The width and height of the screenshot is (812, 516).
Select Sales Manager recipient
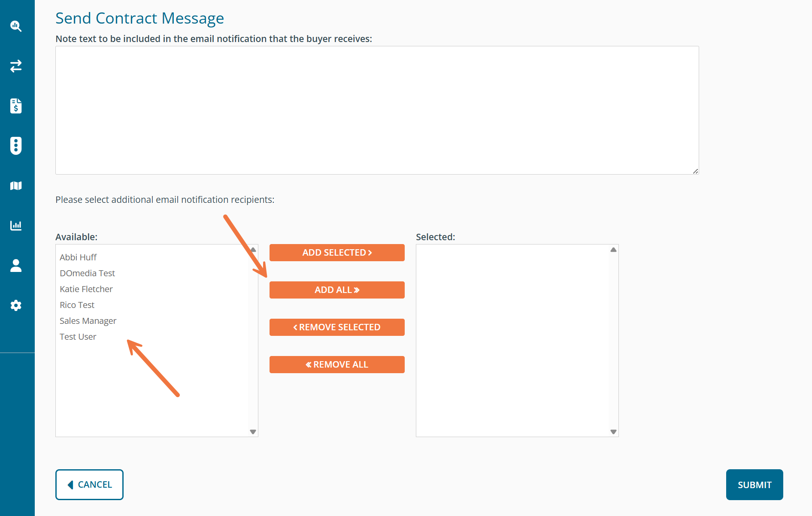click(88, 321)
